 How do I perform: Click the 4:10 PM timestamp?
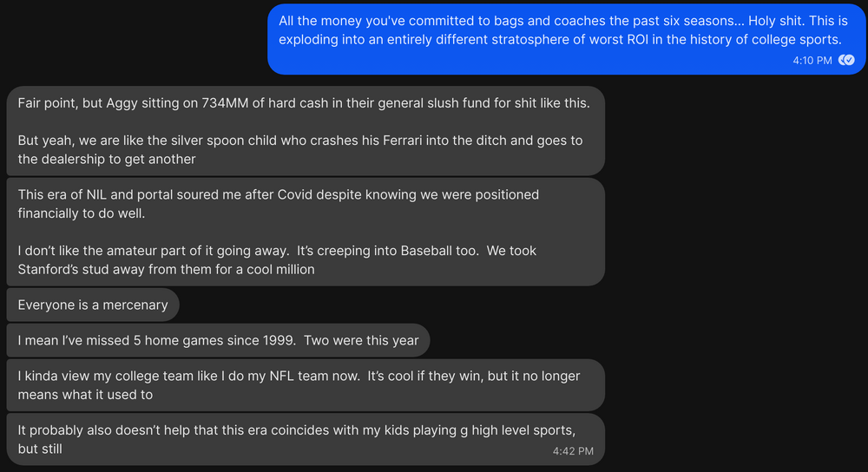(x=812, y=61)
